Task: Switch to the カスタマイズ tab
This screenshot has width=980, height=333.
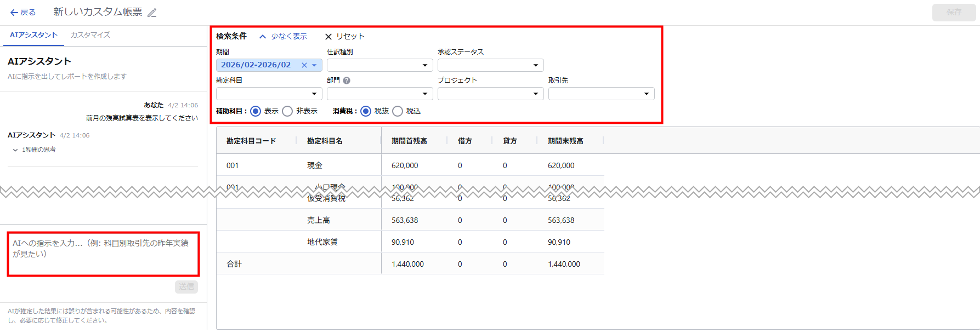Action: [x=90, y=35]
